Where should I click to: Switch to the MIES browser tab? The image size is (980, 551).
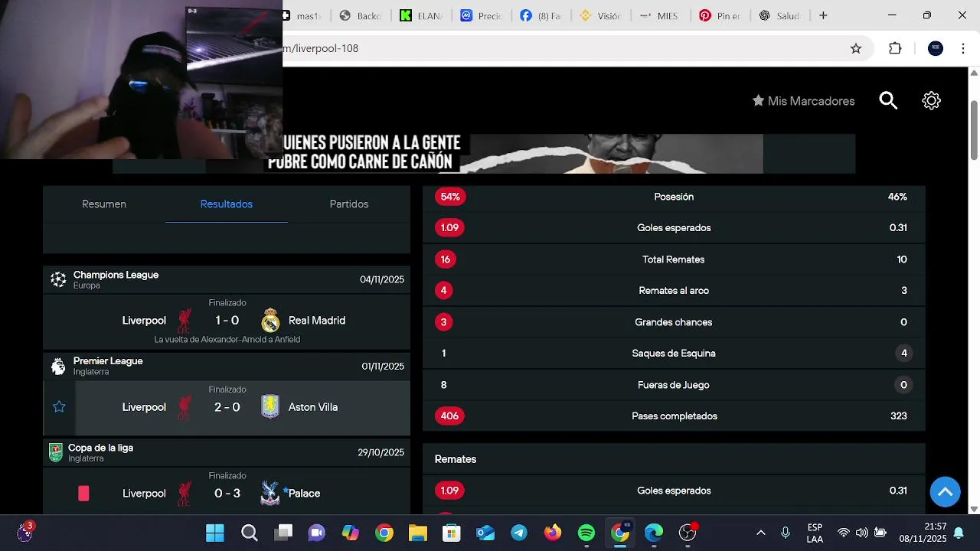point(658,15)
